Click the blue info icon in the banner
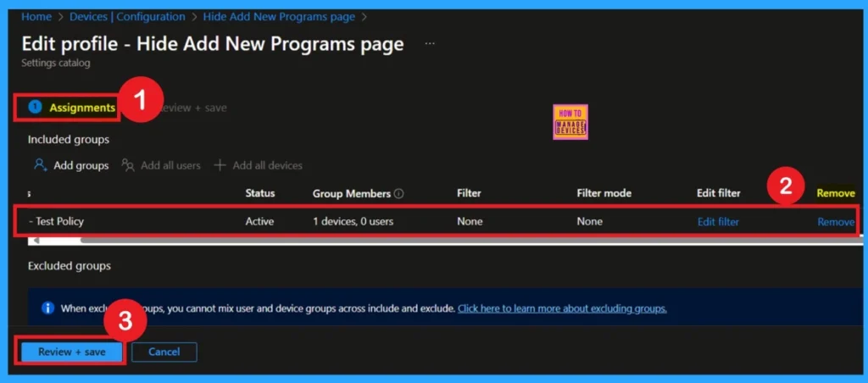Viewport: 868px width, 383px height. pyautogui.click(x=48, y=308)
